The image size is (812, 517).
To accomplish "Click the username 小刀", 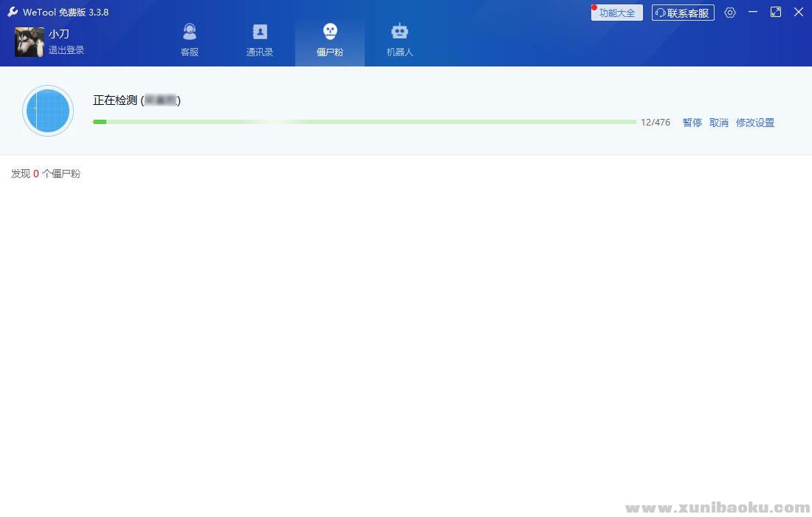I will tap(59, 34).
